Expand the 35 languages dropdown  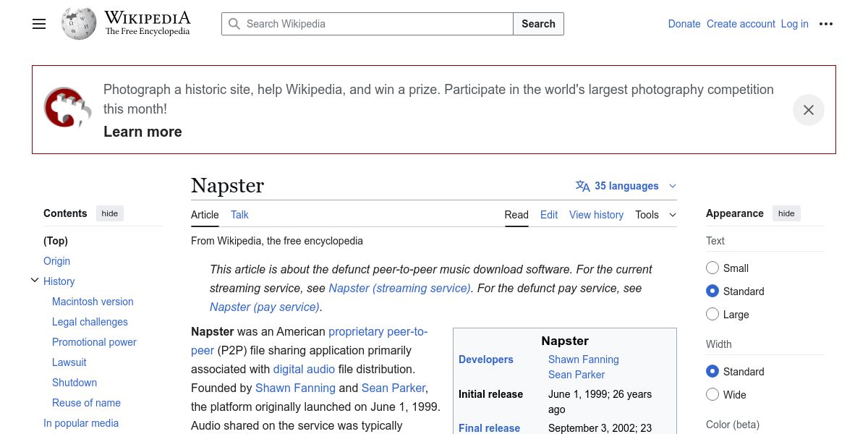tap(626, 186)
